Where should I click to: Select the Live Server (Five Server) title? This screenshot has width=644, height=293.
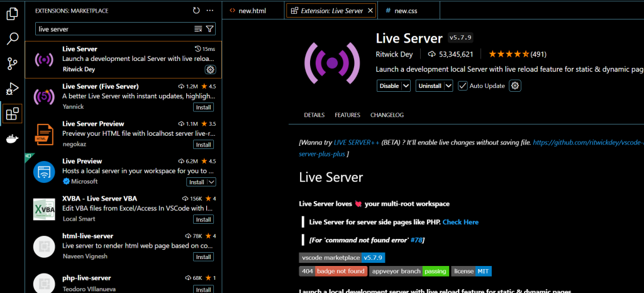click(x=101, y=86)
